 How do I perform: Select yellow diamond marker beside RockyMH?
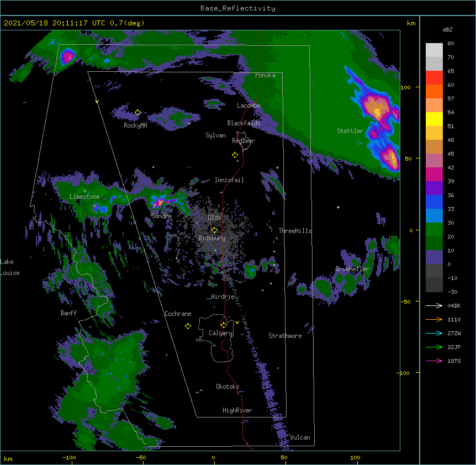click(x=138, y=113)
